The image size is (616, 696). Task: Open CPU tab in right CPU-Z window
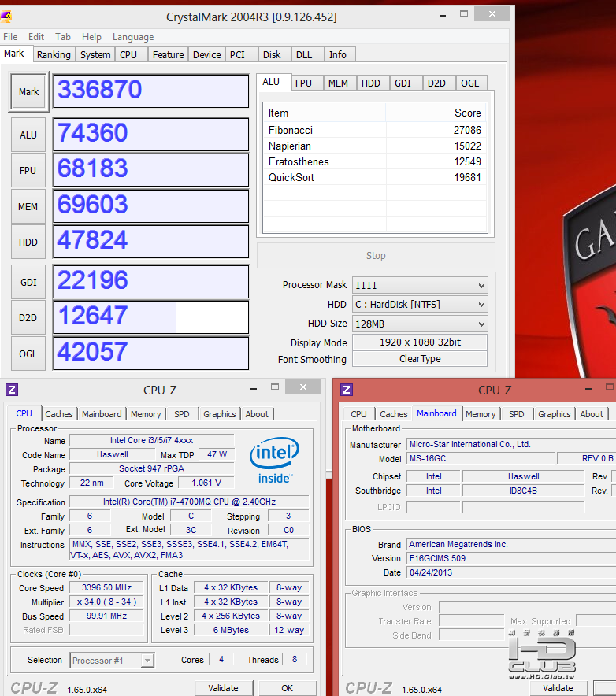[359, 414]
